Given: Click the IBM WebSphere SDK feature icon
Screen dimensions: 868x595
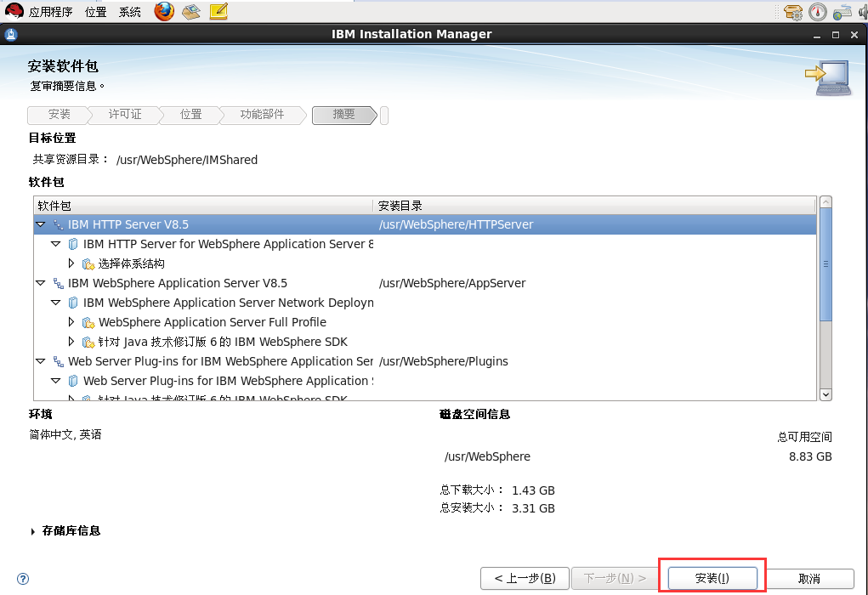Looking at the screenshot, I should [88, 342].
